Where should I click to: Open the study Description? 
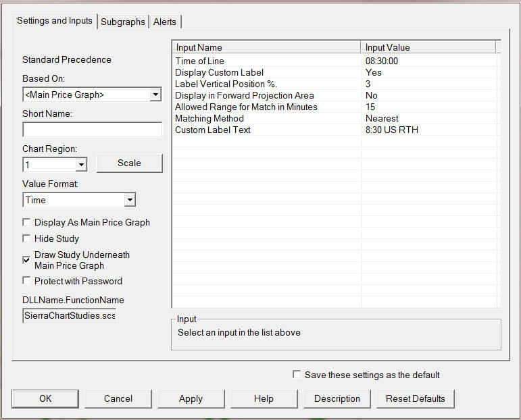[337, 398]
